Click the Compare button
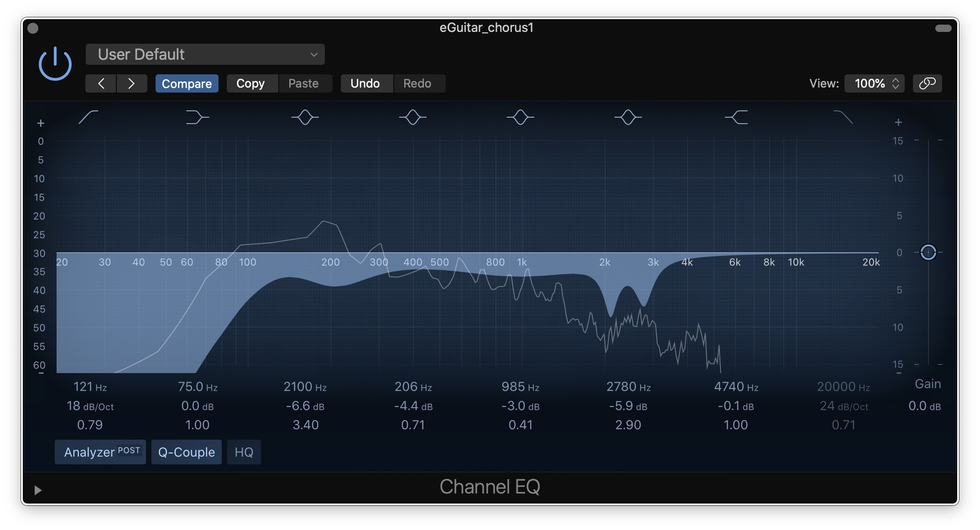Viewport: 980px width, 530px height. coord(187,83)
